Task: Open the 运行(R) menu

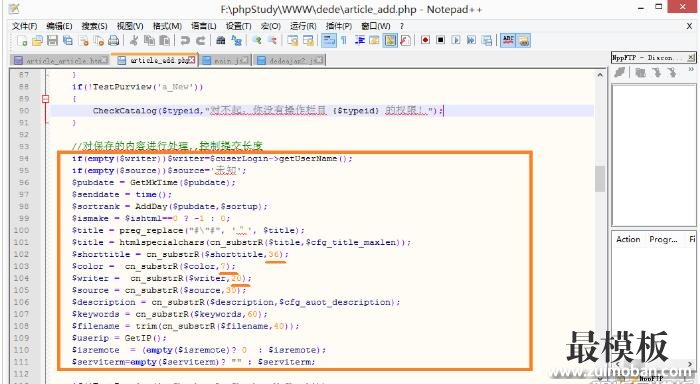Action: 303,26
